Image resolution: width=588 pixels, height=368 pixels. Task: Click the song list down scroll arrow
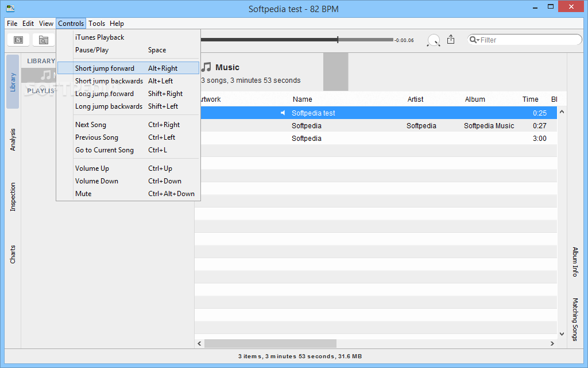[562, 334]
